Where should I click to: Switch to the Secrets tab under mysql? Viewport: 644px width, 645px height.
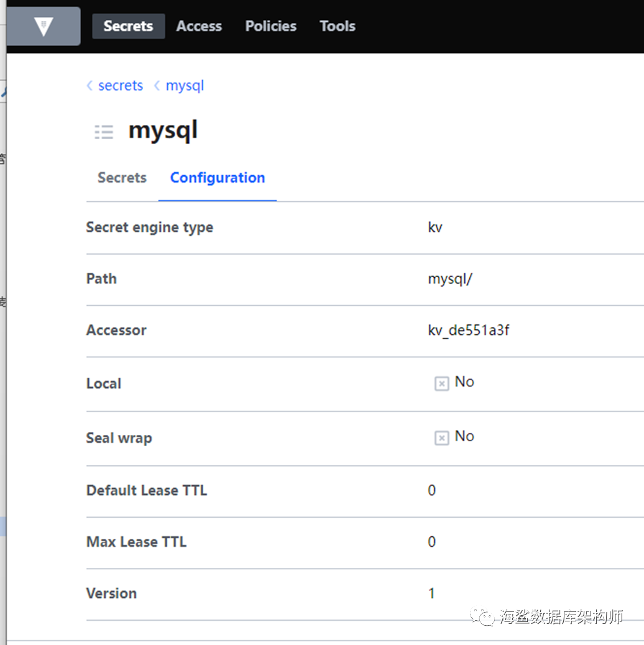(x=122, y=178)
